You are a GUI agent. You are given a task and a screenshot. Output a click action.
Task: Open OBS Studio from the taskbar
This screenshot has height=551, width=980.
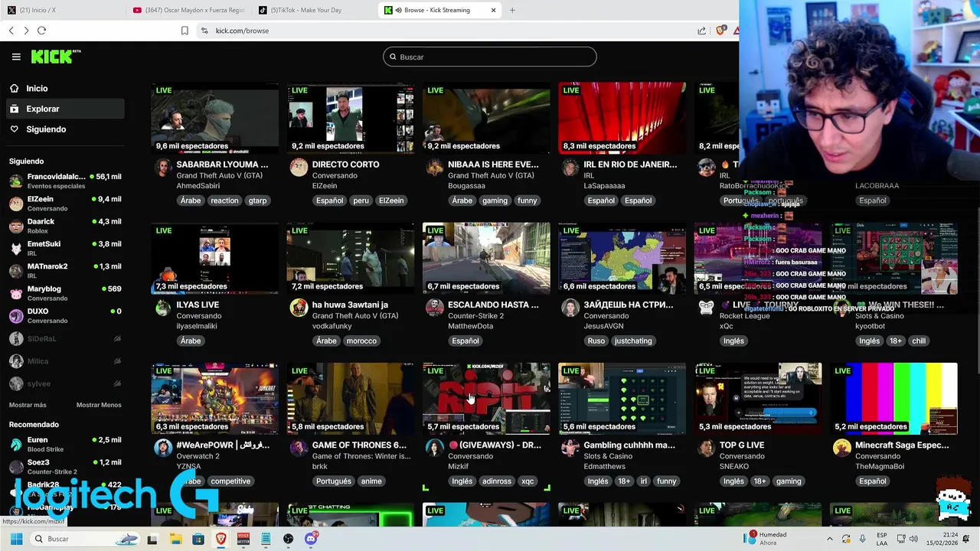click(288, 539)
